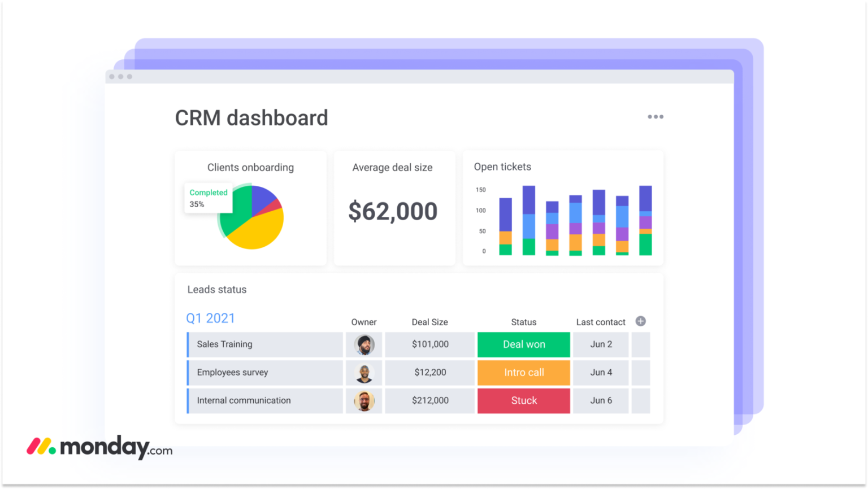Click the owner avatar for Sales Training
This screenshot has width=868, height=489.
click(x=363, y=344)
